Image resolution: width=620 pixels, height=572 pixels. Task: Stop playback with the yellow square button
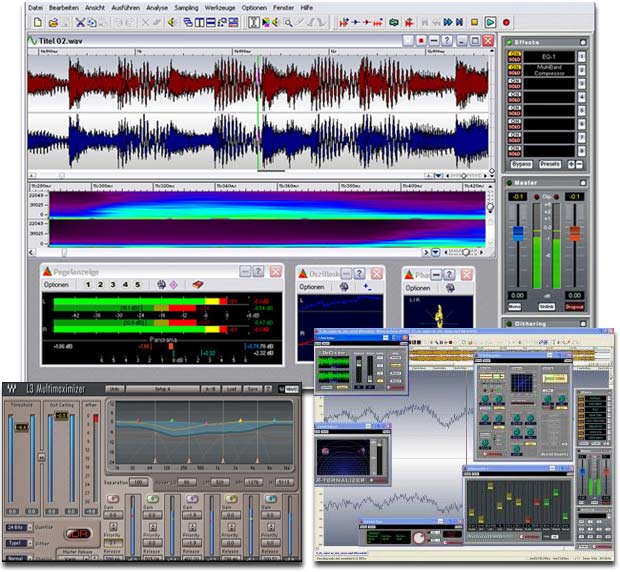click(x=474, y=23)
